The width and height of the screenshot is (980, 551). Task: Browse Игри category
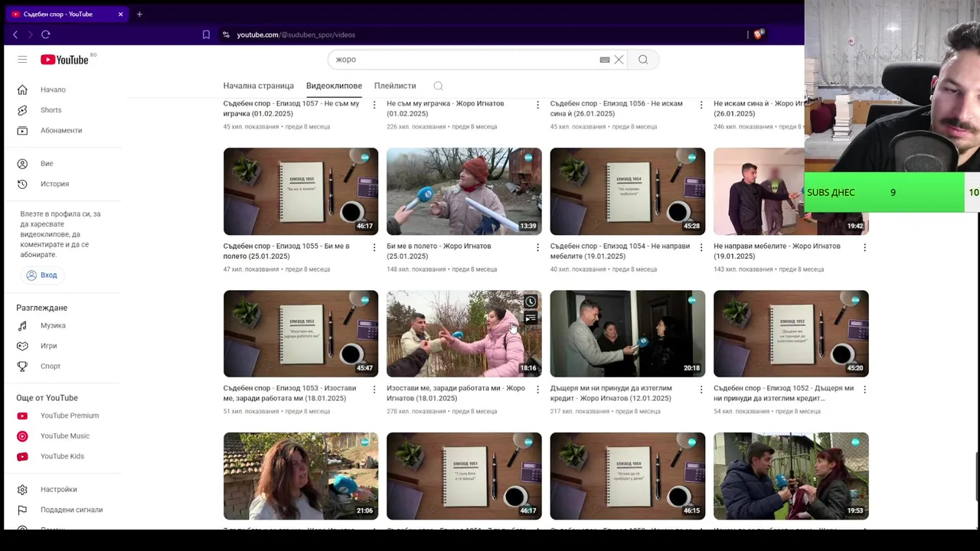(x=48, y=346)
